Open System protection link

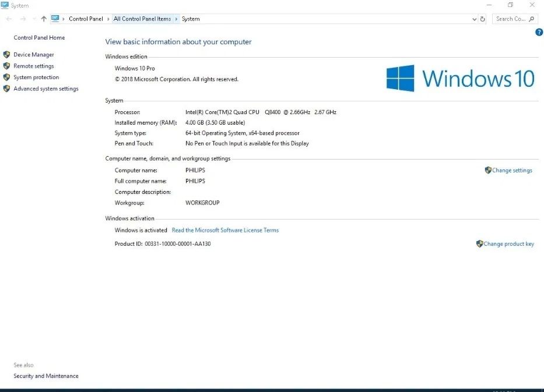point(36,77)
